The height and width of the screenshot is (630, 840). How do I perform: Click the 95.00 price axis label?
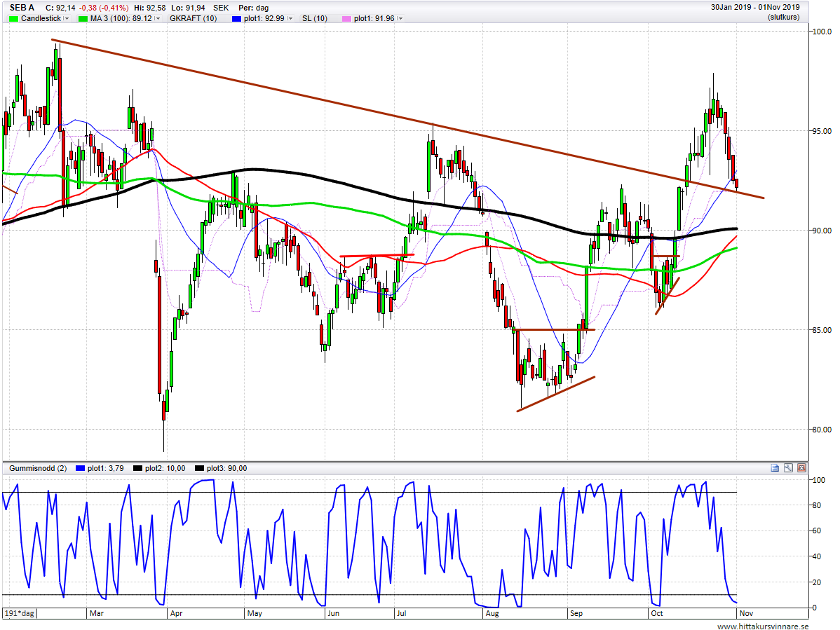coord(822,131)
